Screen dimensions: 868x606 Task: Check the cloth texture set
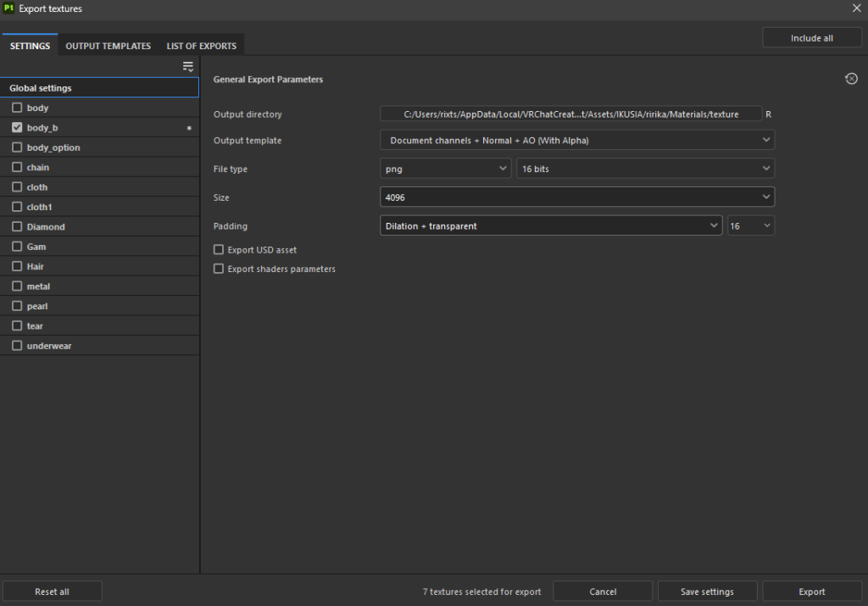point(17,187)
